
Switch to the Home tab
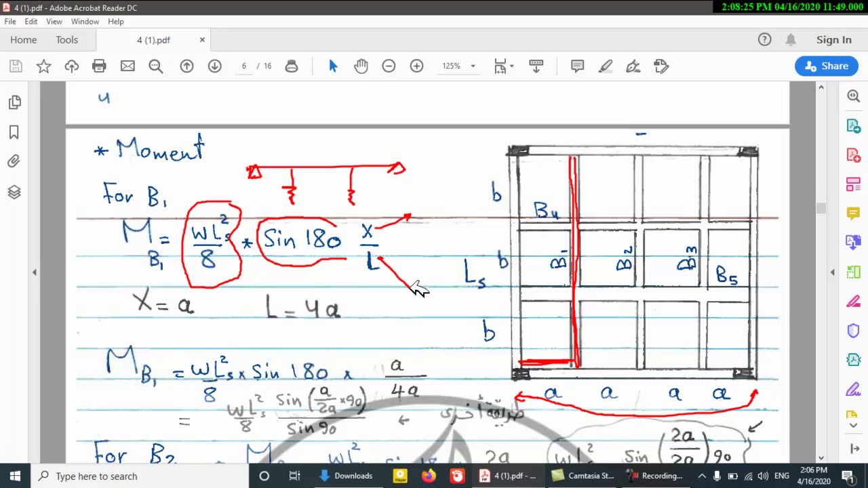coord(24,40)
